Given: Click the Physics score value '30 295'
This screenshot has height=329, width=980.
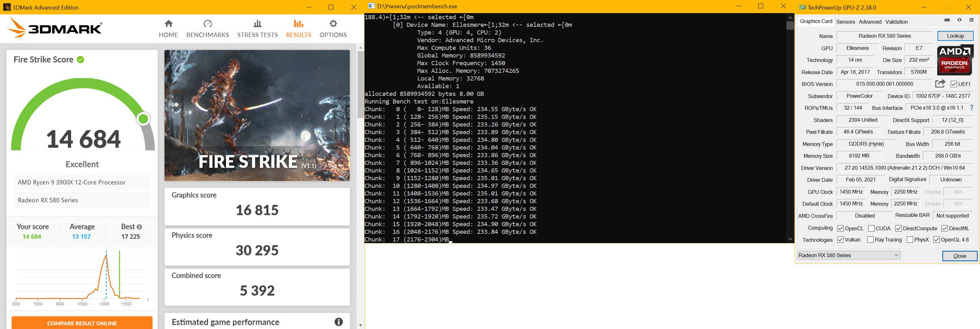Looking at the screenshot, I should (x=257, y=250).
